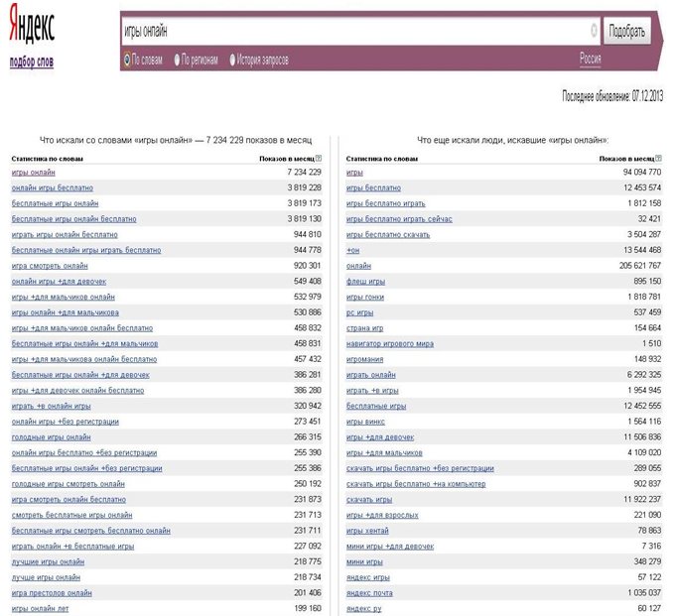The image size is (674, 616).
Task: Open the игра смотреть онлайн link
Action: click(50, 266)
